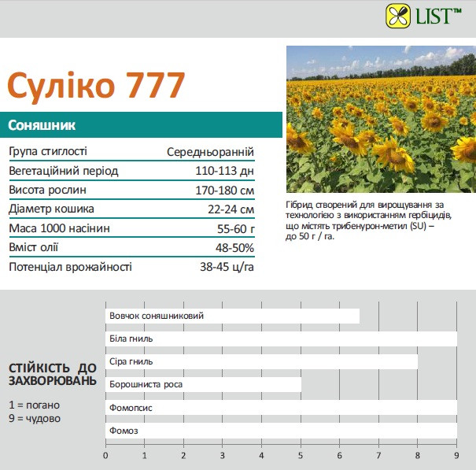476x470 pixels.
Task: Click the hybrid description text under photo
Action: (366, 220)
